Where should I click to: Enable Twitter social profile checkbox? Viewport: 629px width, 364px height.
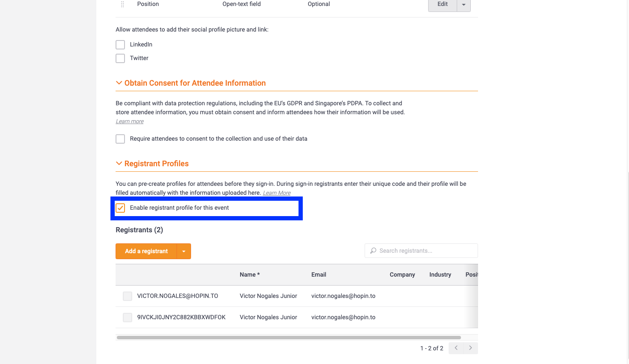(x=120, y=58)
